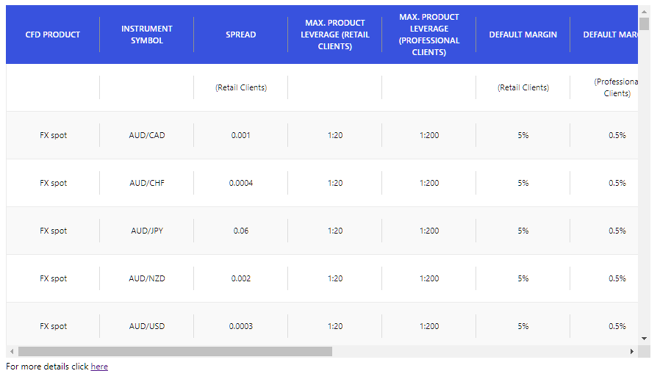This screenshot has height=379, width=660.
Task: Select the AUD/CHF instrument cell
Action: tap(146, 183)
